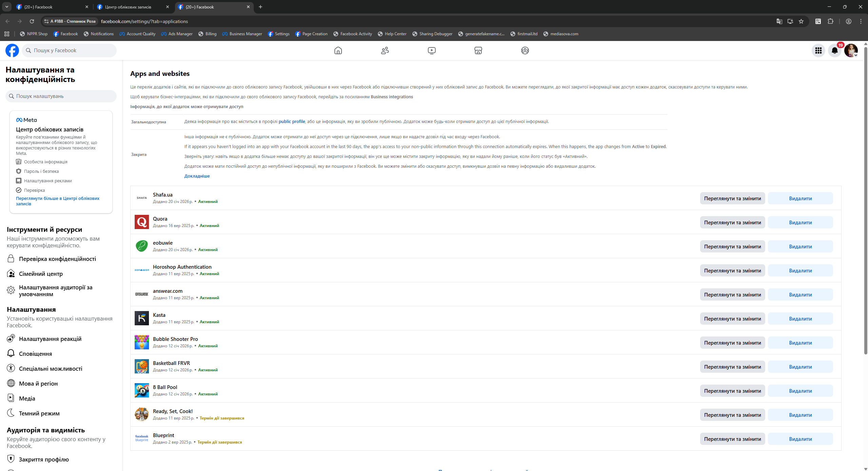Expand the profile avatar account menu
Image resolution: width=868 pixels, height=471 pixels.
pyautogui.click(x=851, y=50)
